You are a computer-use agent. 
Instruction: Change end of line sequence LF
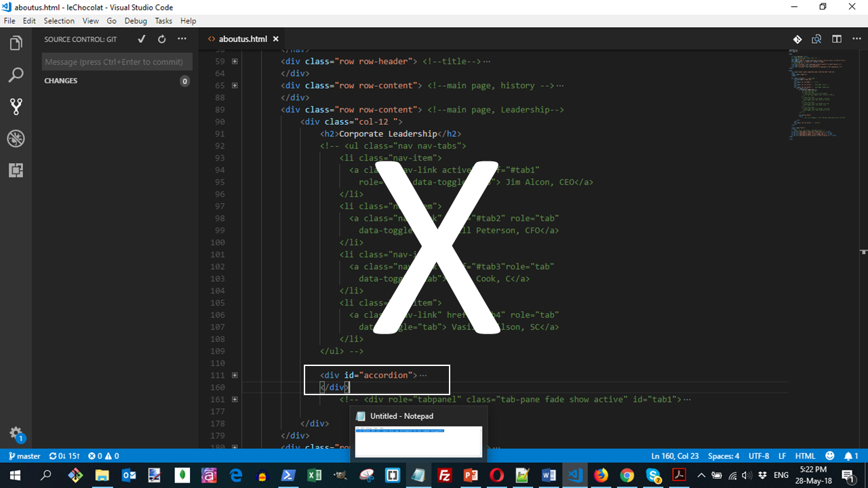tap(782, 456)
